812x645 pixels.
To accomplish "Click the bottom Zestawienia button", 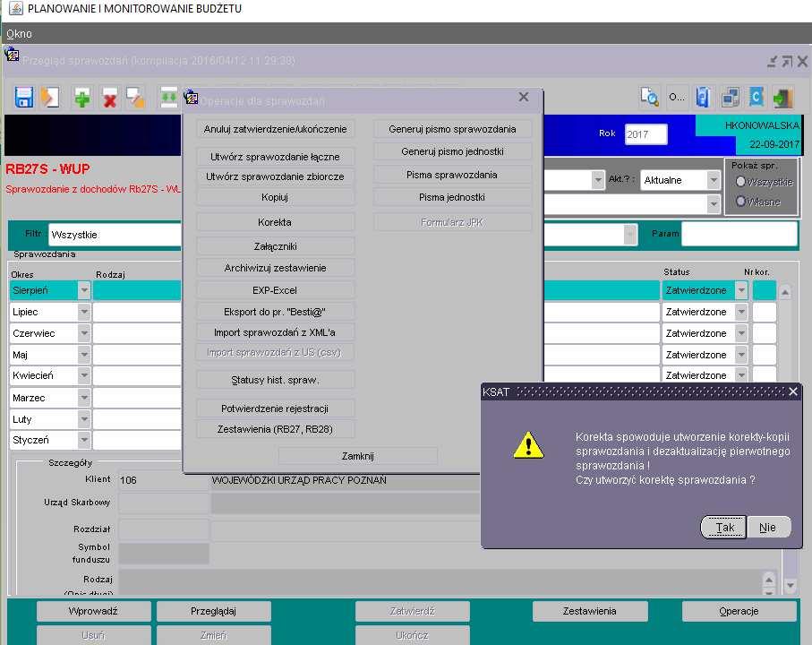I will 590,611.
